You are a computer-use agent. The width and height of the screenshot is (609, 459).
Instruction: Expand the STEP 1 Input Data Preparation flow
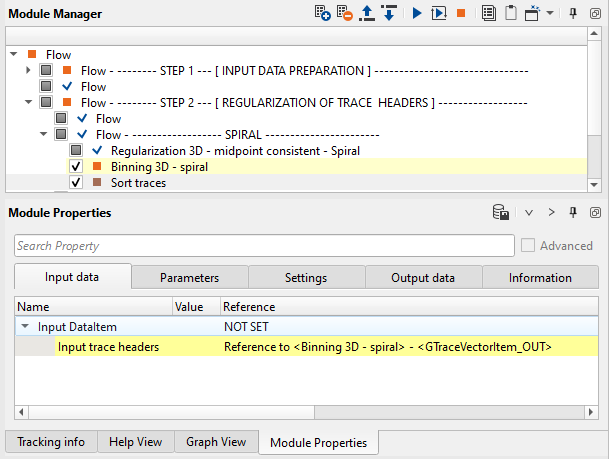tap(27, 70)
